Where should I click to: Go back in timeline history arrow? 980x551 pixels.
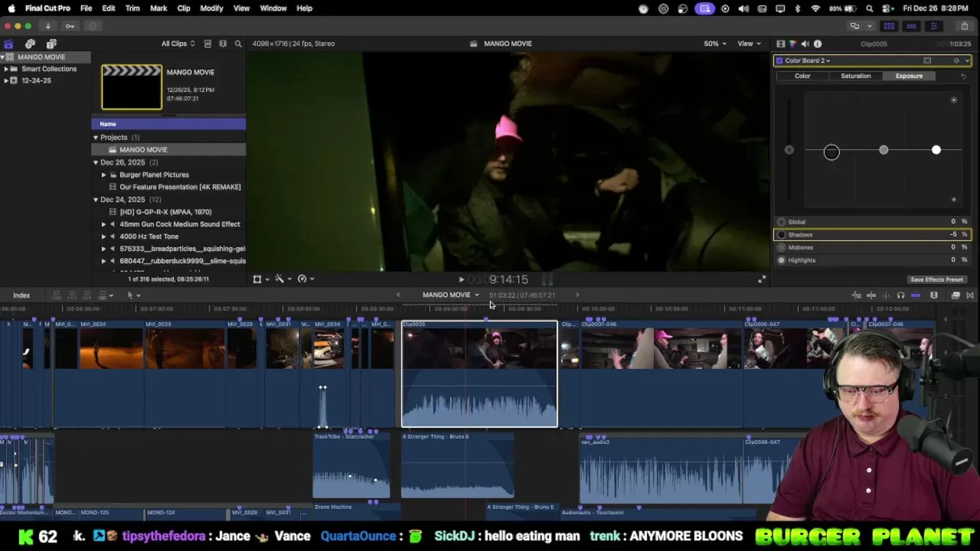pyautogui.click(x=397, y=295)
